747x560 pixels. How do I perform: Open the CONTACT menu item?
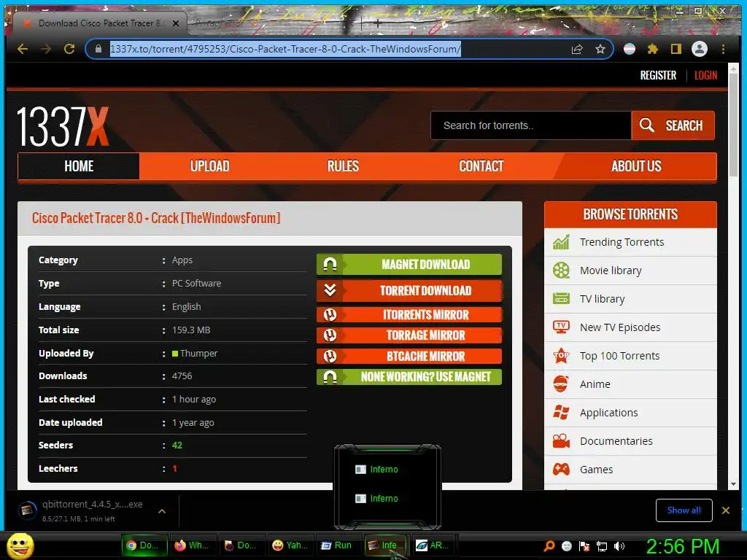pos(481,166)
